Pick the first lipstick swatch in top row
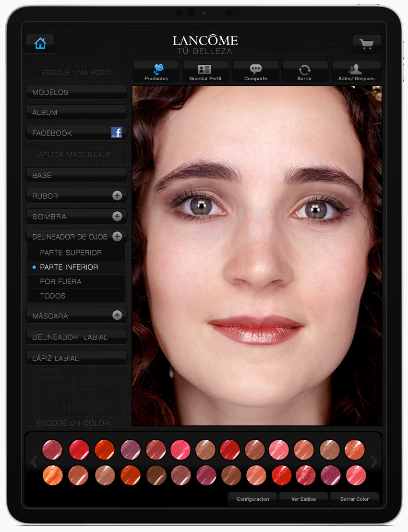Image resolution: width=408 pixels, height=532 pixels. coord(52,450)
